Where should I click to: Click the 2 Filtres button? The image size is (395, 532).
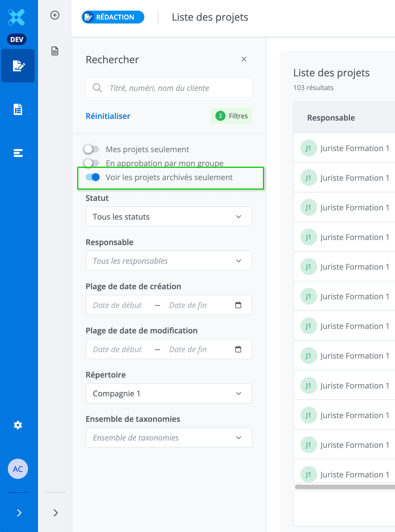click(231, 116)
